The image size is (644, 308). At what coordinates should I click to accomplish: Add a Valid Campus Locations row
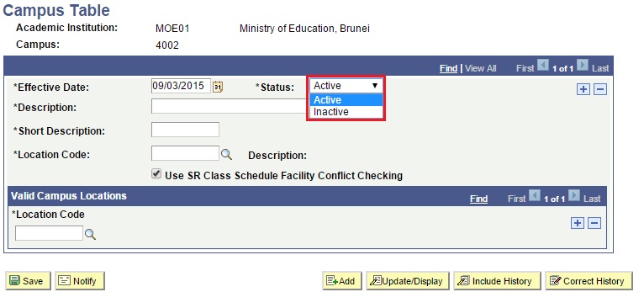tap(578, 223)
